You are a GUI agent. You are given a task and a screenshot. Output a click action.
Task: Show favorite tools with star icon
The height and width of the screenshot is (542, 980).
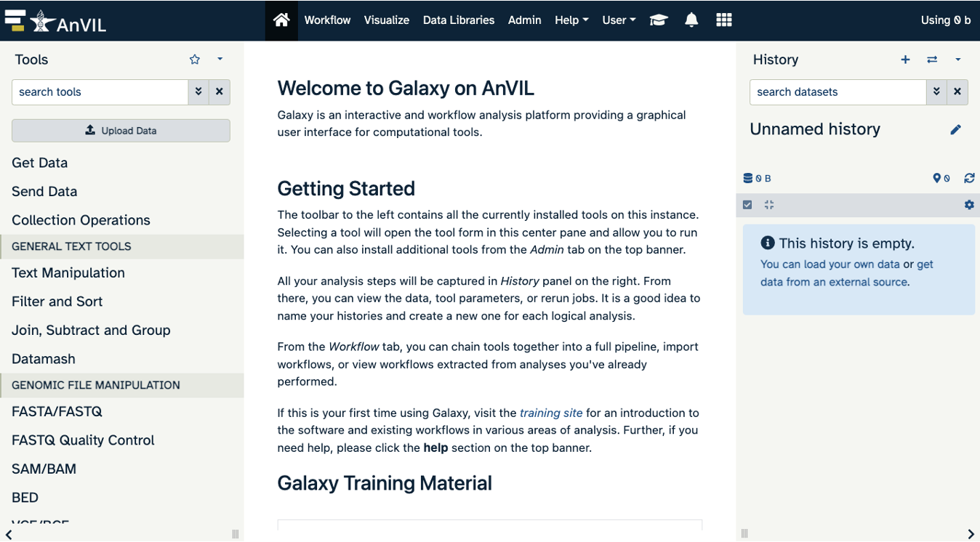point(195,60)
